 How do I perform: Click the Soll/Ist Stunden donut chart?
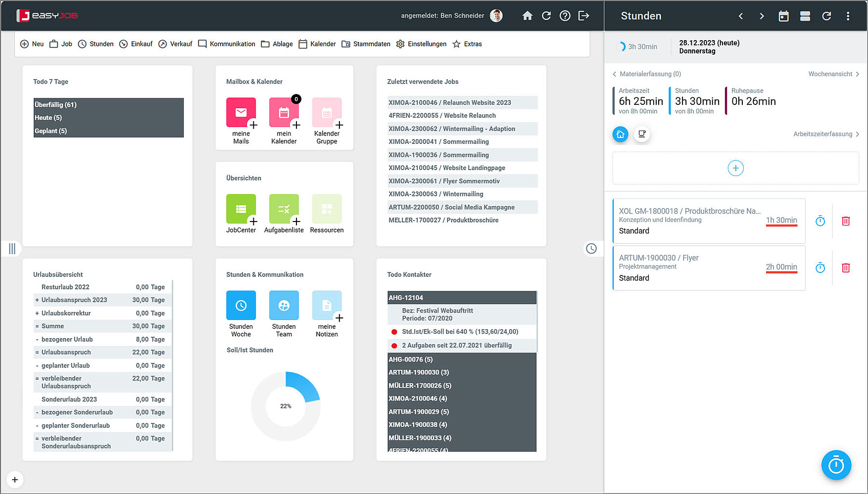[x=286, y=406]
